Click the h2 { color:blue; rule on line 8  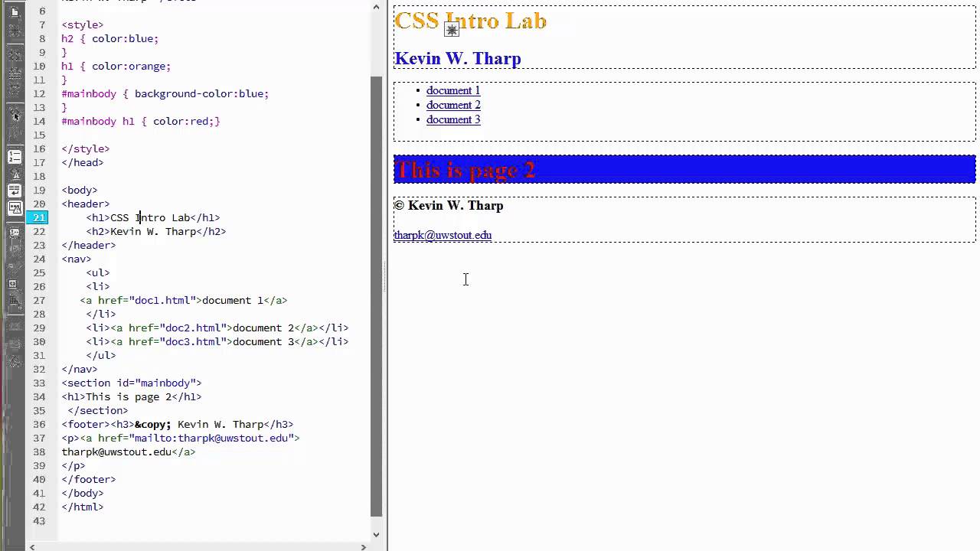(110, 38)
